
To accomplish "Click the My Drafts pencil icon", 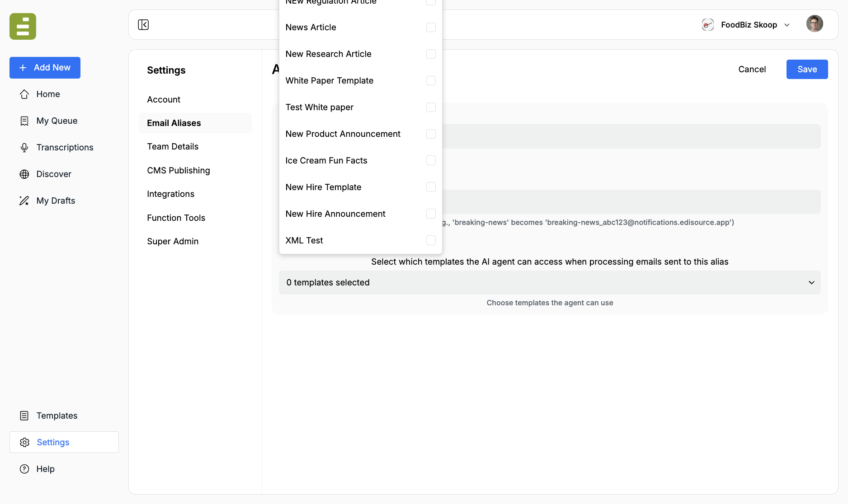I will (24, 201).
